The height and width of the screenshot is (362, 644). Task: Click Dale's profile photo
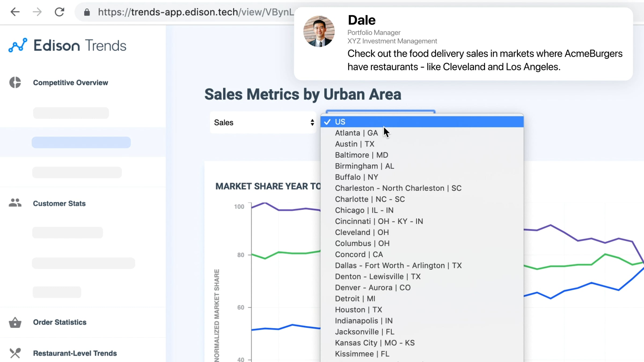pos(319,31)
